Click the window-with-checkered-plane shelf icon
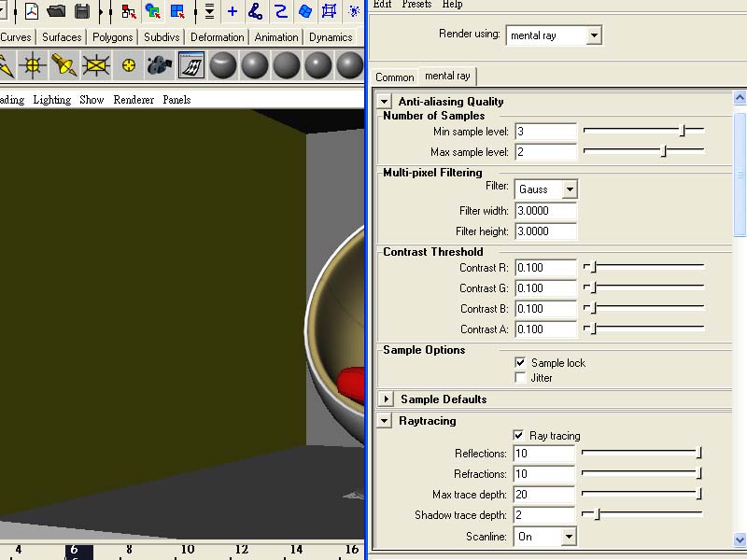This screenshot has width=747, height=560. 191,65
